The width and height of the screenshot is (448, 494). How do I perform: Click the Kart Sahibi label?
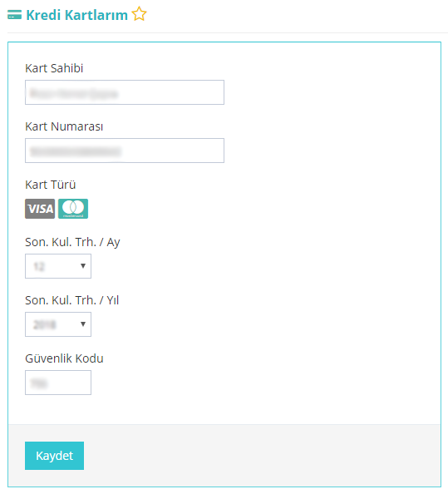[54, 68]
